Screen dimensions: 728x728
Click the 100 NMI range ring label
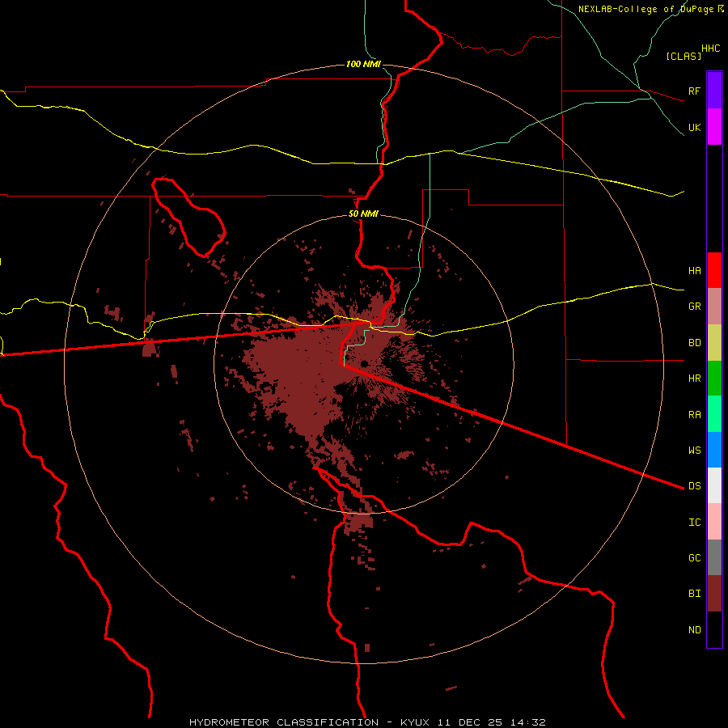tap(363, 64)
